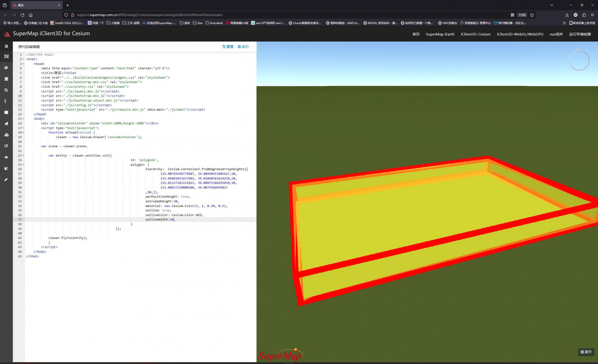Click the paper plane sidebar icon
Screen dimensions: 598x364
point(6,124)
